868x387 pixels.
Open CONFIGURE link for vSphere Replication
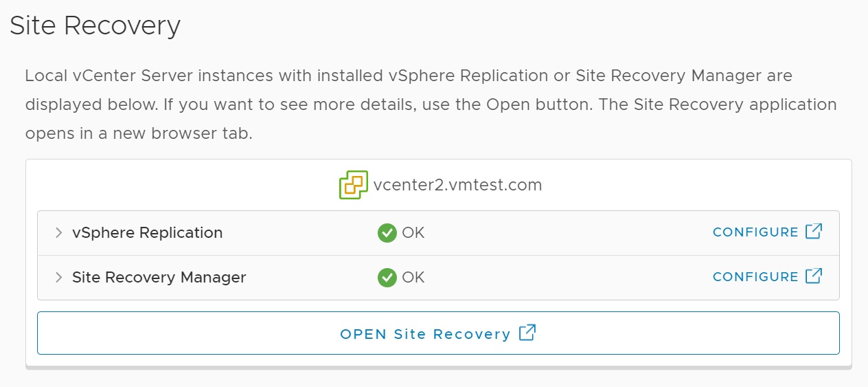click(x=755, y=232)
